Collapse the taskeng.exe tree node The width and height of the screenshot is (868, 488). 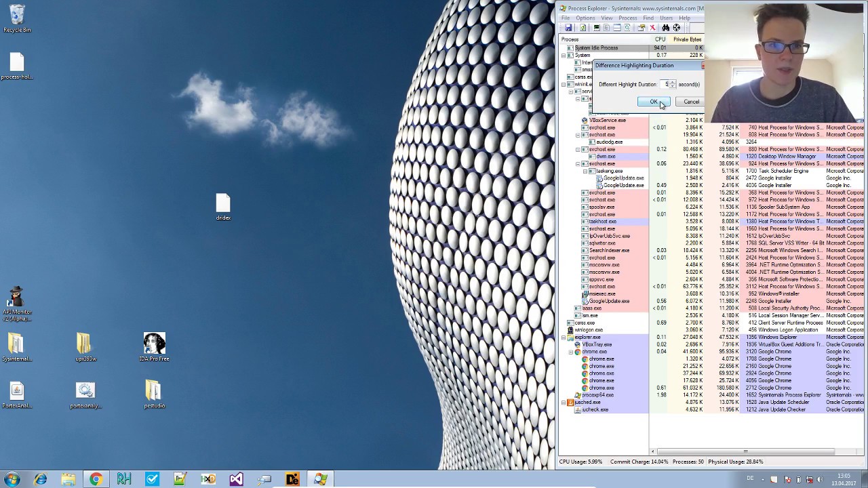click(x=585, y=171)
